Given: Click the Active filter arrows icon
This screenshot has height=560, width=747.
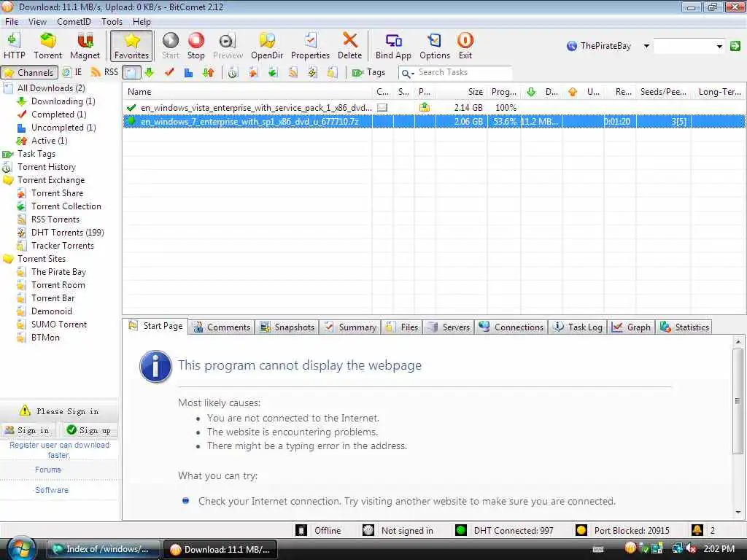Looking at the screenshot, I should [x=208, y=72].
